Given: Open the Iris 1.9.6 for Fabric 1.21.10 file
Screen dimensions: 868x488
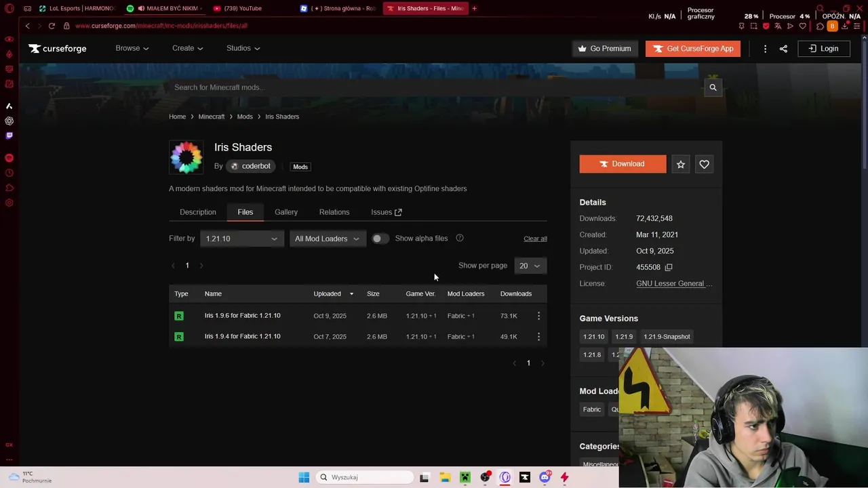Looking at the screenshot, I should pos(243,316).
